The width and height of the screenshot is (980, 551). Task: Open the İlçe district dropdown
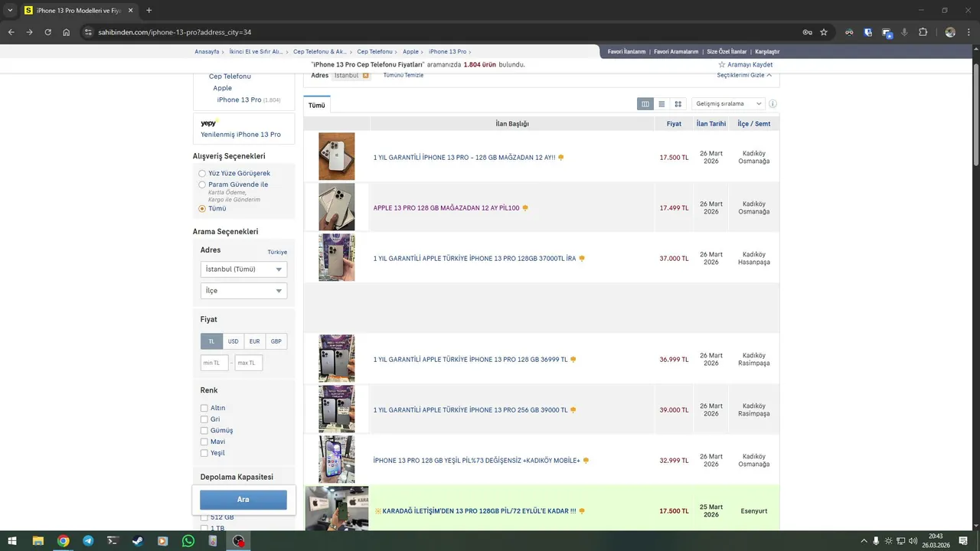click(243, 291)
